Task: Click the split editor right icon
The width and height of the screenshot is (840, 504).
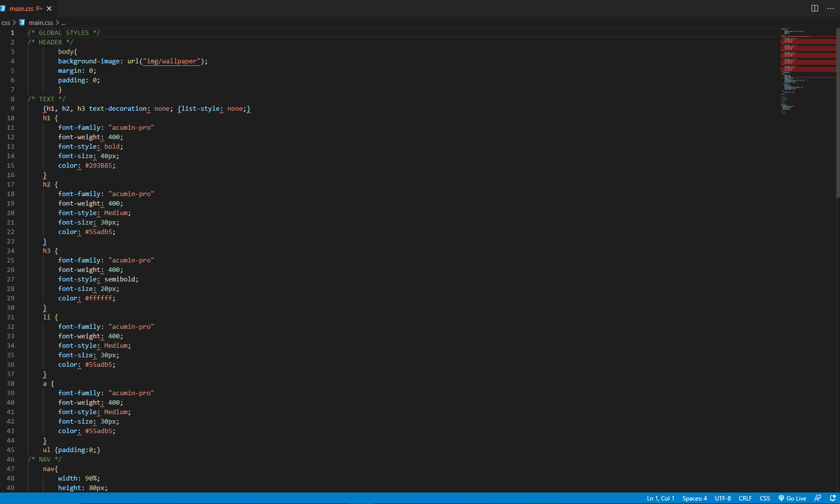Action: point(815,8)
